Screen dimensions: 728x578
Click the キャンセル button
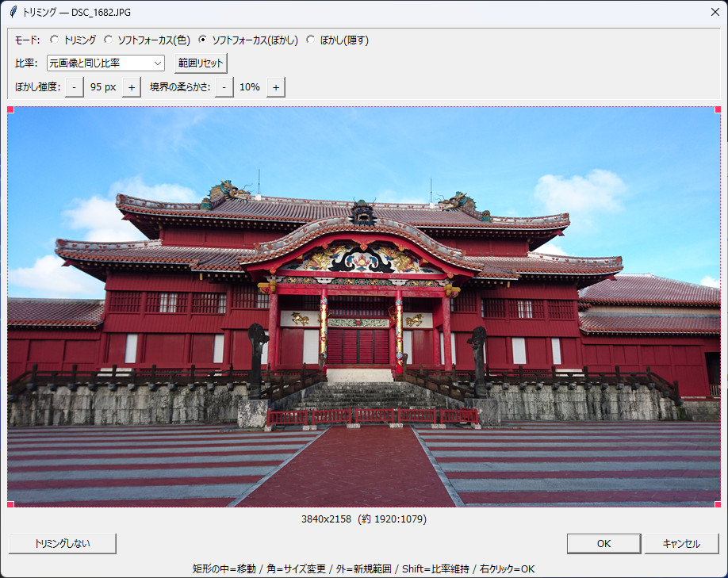click(x=681, y=544)
